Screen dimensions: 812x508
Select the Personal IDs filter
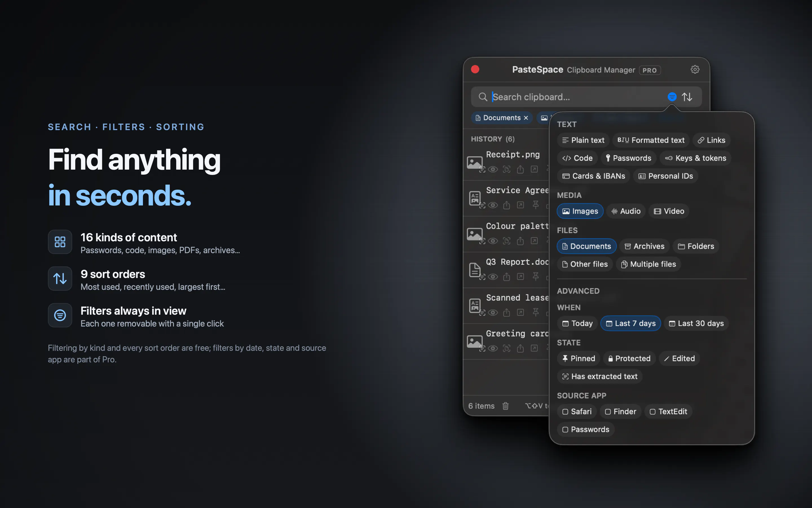[x=665, y=176]
